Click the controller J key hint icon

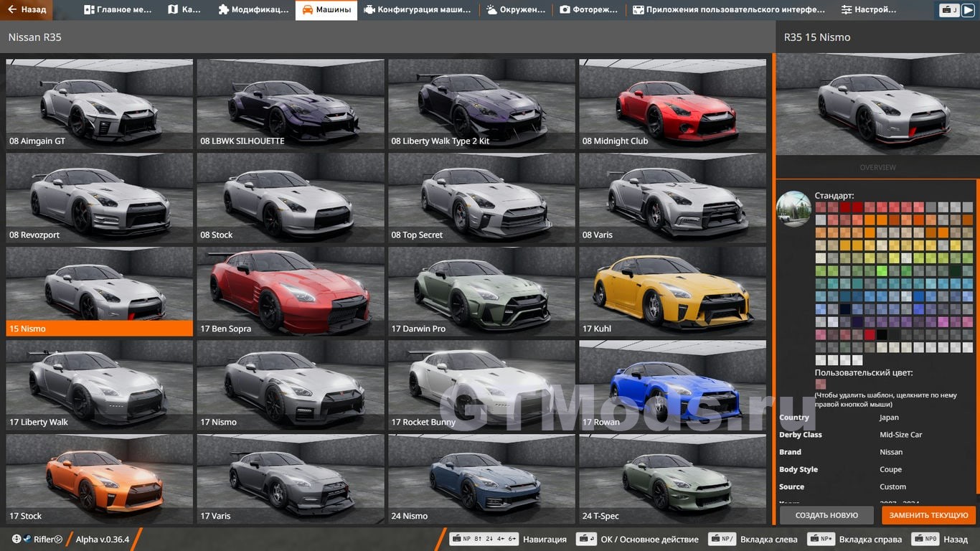(950, 10)
